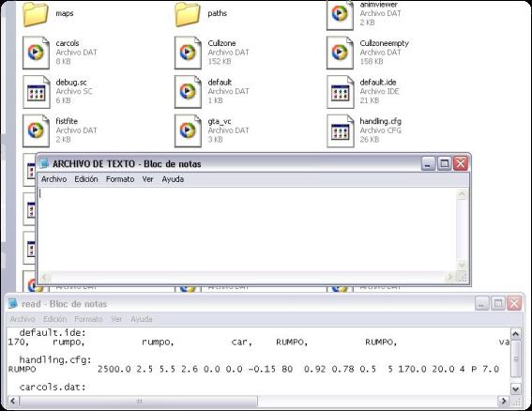Click the Cullzone DAT file icon

[188, 53]
